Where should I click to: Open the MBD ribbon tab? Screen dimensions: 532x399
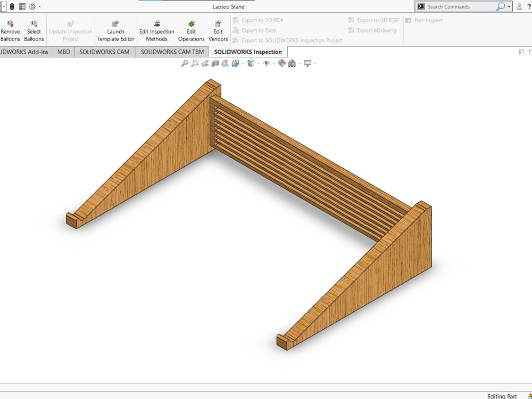coord(63,52)
